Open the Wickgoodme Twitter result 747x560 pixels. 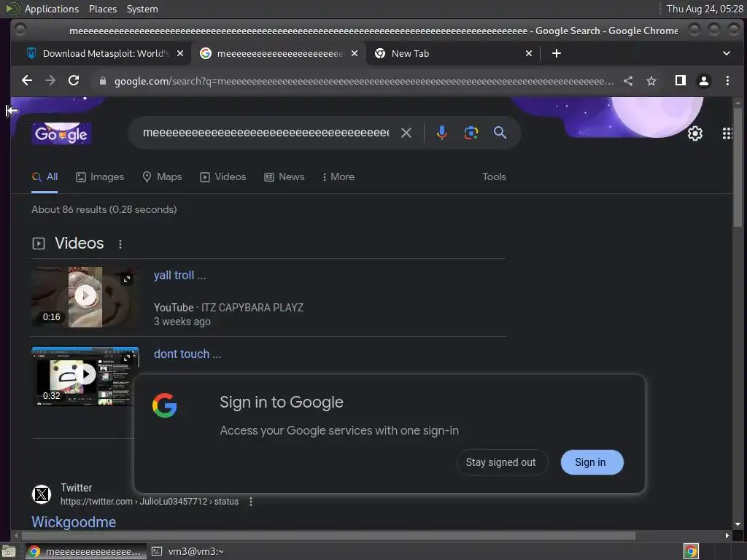(x=74, y=522)
